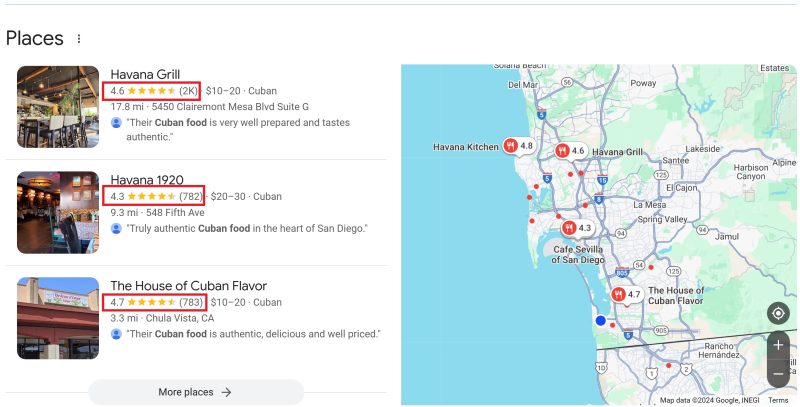Screen dimensions: 800x407
Task: Click Havana Grill's 2K reviews count
Action: pos(188,91)
